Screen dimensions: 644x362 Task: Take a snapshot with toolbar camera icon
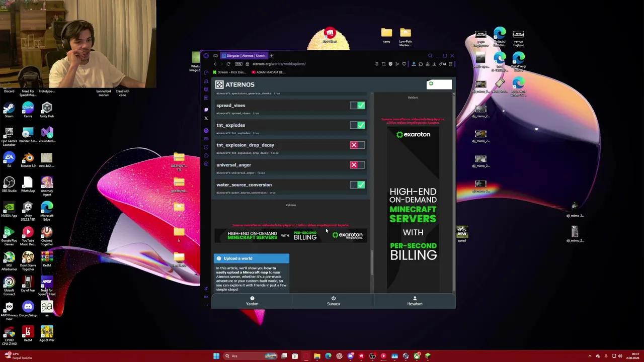(383, 64)
